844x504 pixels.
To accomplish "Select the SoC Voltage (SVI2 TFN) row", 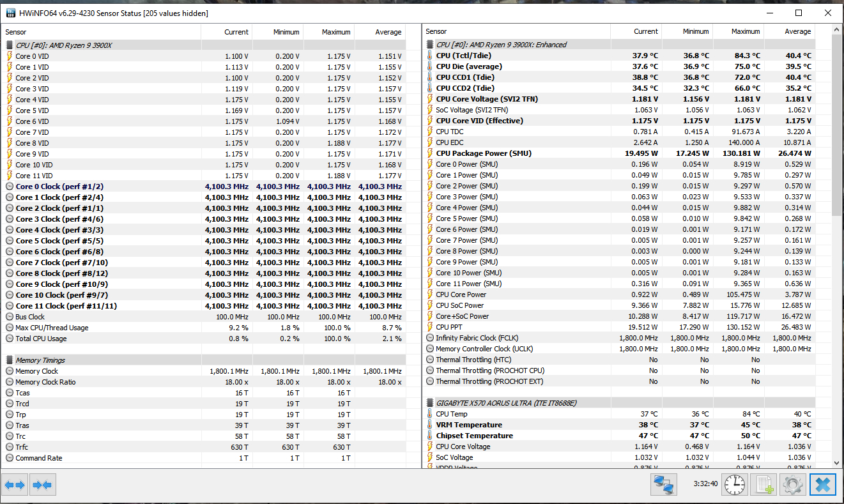I will coord(619,110).
